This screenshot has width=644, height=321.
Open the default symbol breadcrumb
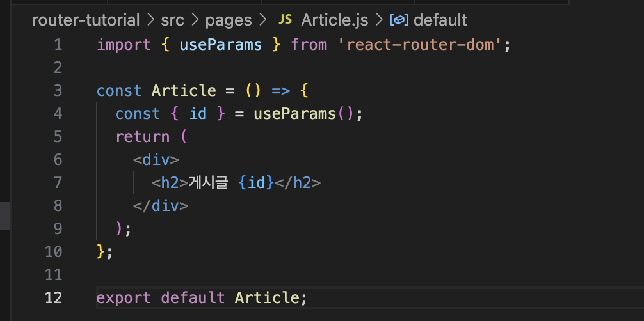(440, 20)
